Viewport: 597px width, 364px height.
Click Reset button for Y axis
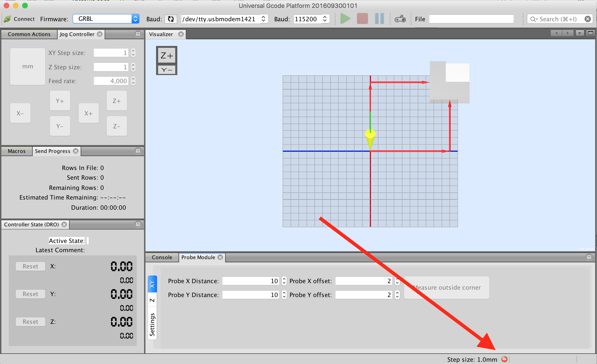(x=29, y=294)
